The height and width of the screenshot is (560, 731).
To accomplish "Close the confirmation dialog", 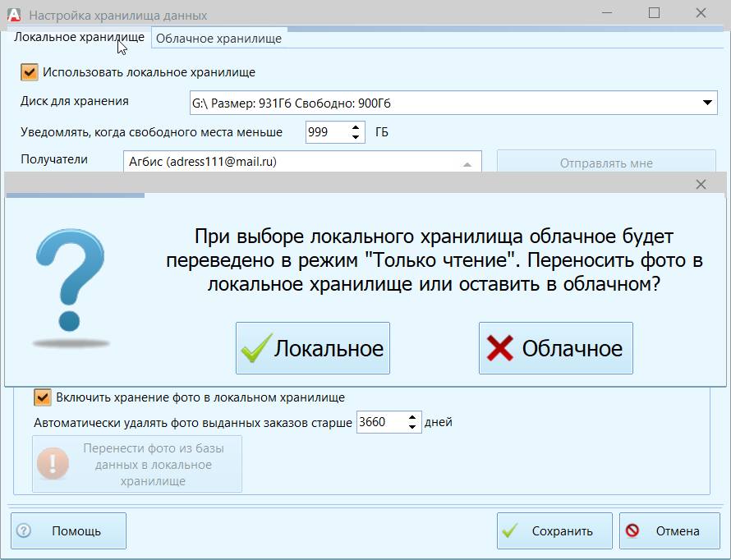I will pyautogui.click(x=701, y=185).
